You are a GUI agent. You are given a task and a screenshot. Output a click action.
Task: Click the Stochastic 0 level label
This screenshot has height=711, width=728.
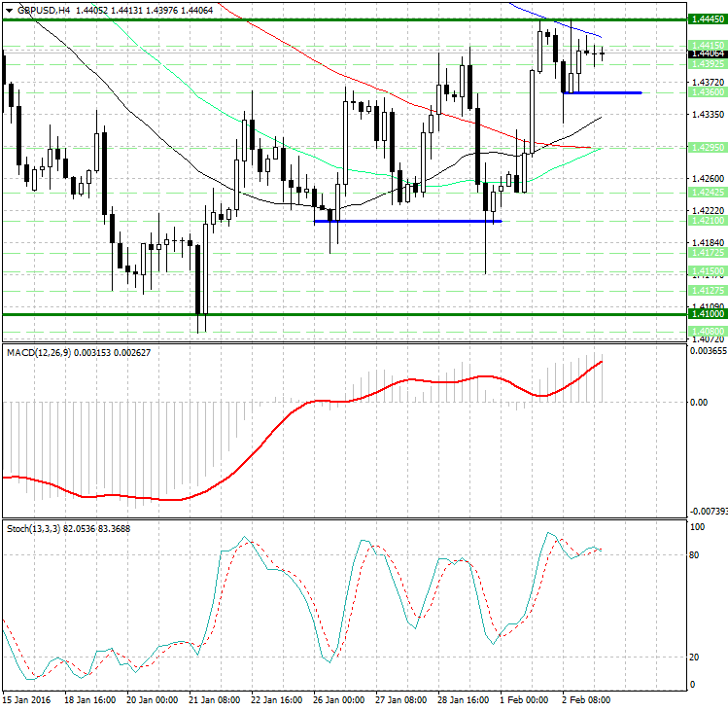coord(693,684)
